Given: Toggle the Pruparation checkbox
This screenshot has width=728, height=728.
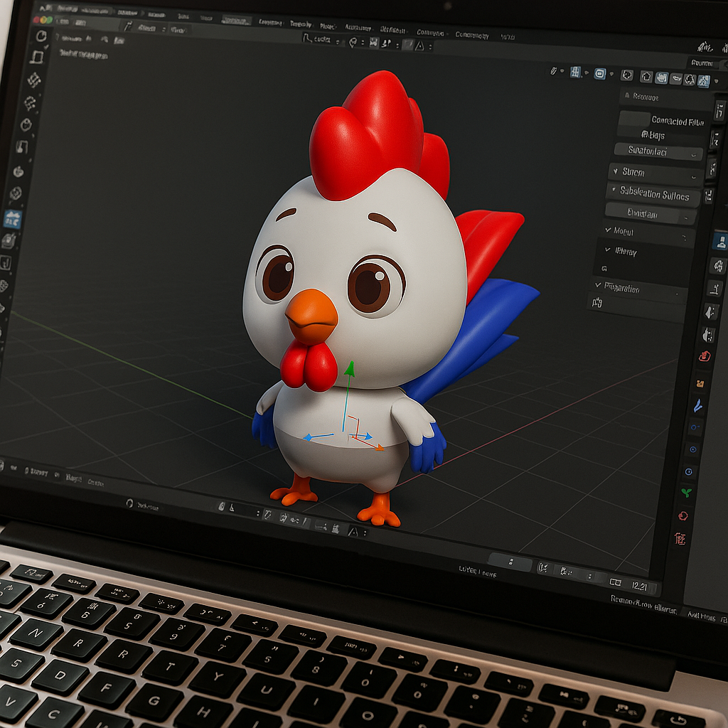Looking at the screenshot, I should [x=598, y=285].
